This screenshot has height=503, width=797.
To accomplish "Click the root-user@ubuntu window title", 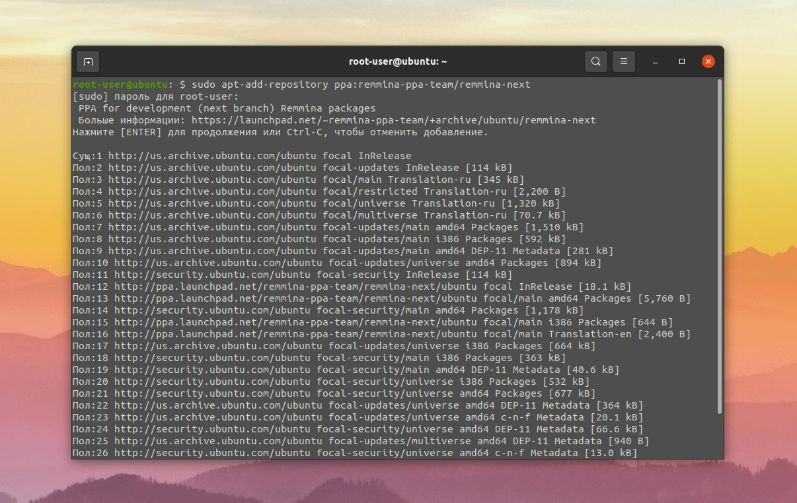I will (398, 61).
